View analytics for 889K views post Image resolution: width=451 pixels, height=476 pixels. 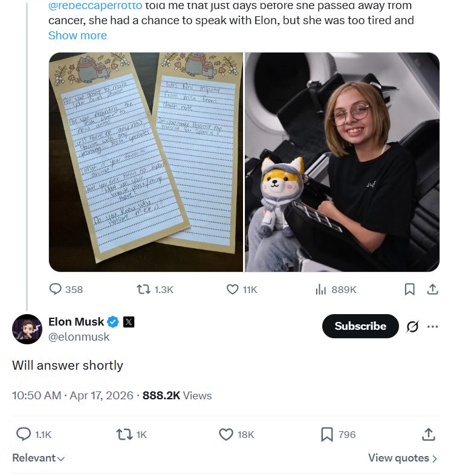pyautogui.click(x=320, y=289)
